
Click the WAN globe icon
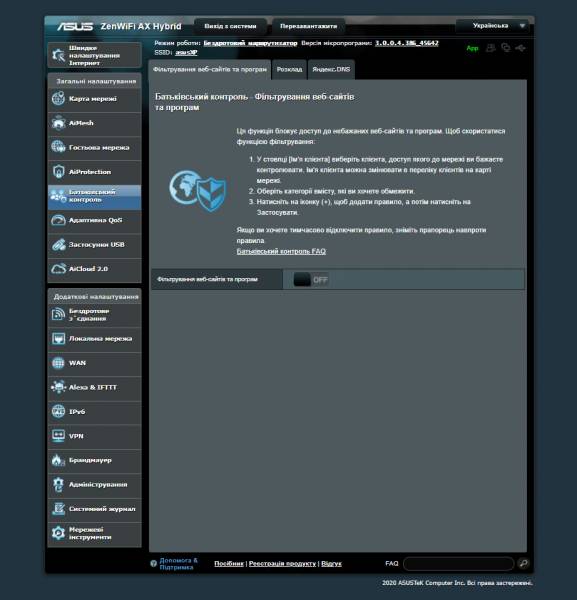pos(59,363)
